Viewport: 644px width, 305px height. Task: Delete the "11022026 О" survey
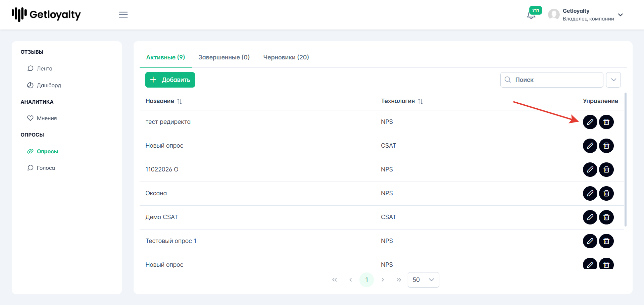point(606,169)
